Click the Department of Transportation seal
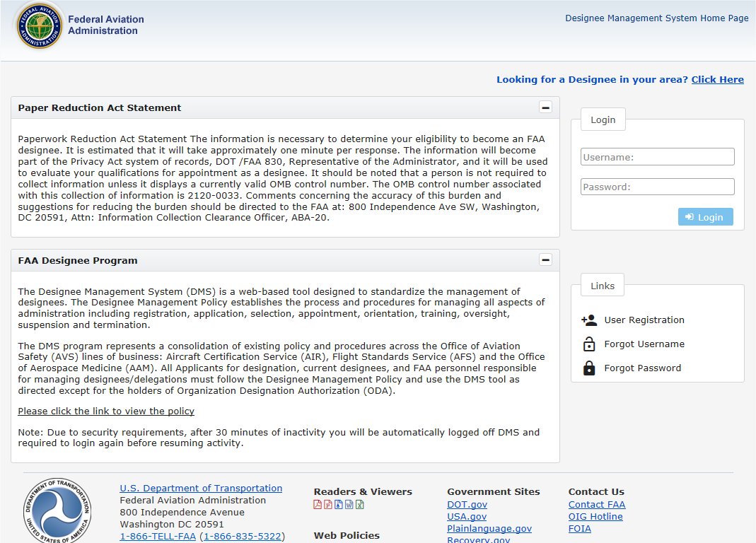 (57, 510)
